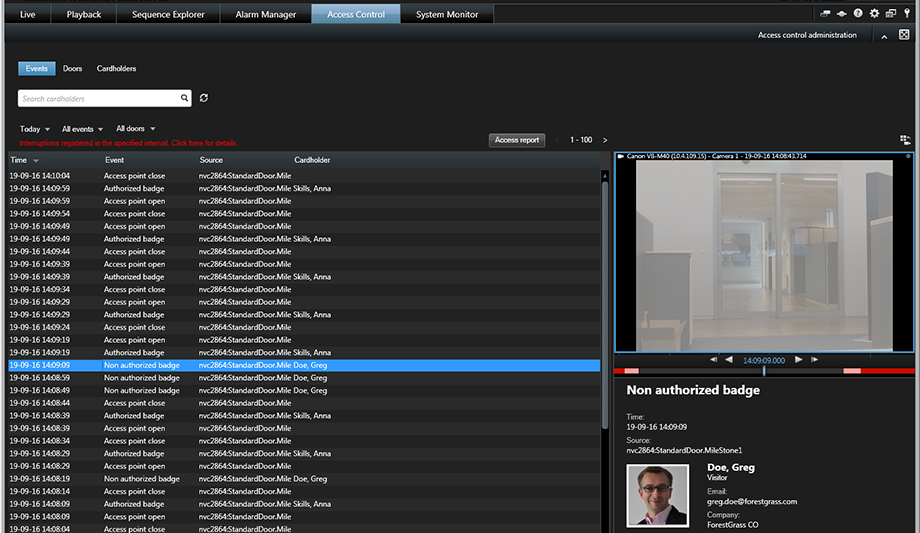Switch to the Alarm Manager tab
The width and height of the screenshot is (920, 533).
click(x=265, y=14)
